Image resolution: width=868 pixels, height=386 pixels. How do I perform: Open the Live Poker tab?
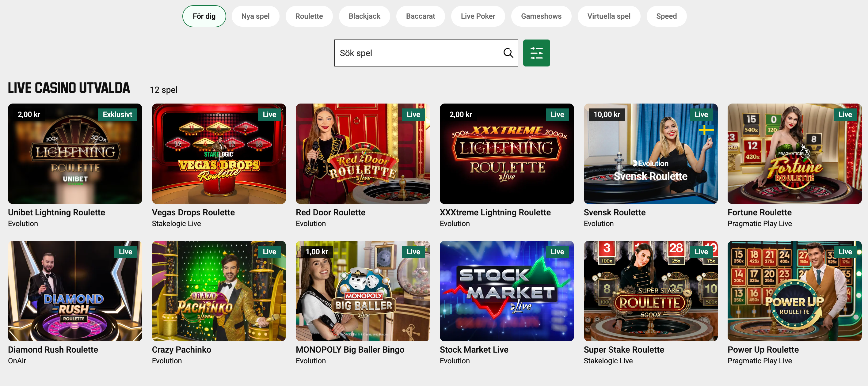coord(478,16)
